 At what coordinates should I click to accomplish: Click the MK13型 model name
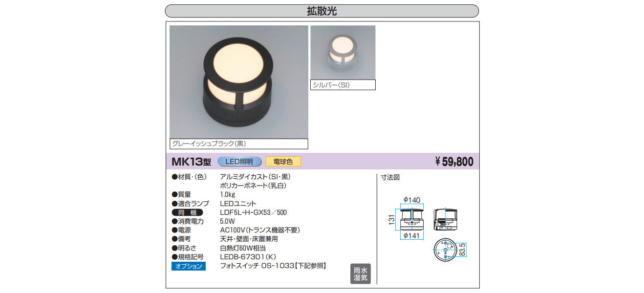point(191,162)
